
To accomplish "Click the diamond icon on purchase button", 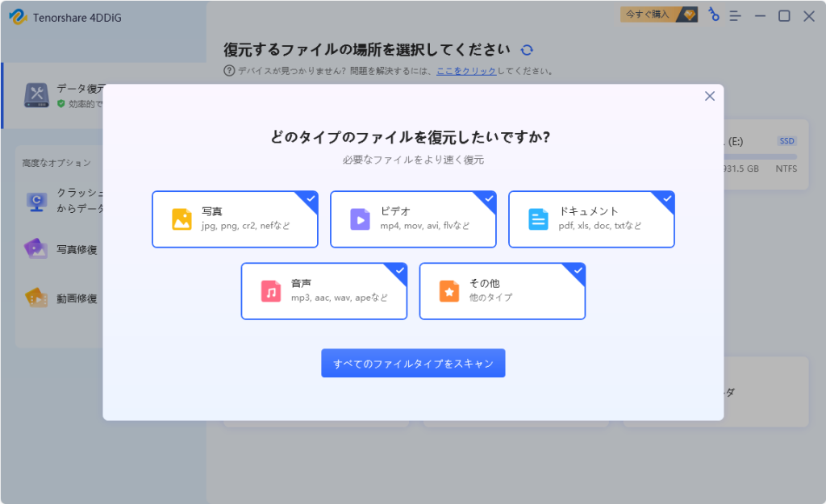I will (x=689, y=15).
